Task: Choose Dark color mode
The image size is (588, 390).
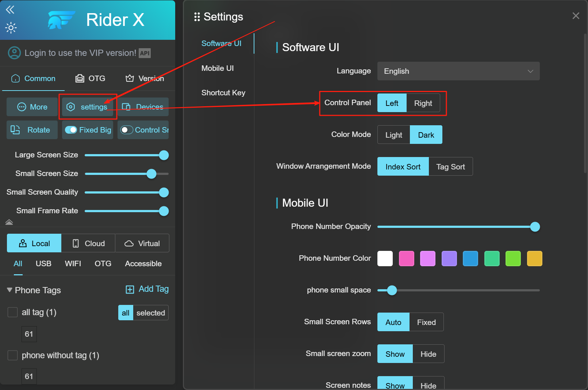Action: tap(426, 135)
